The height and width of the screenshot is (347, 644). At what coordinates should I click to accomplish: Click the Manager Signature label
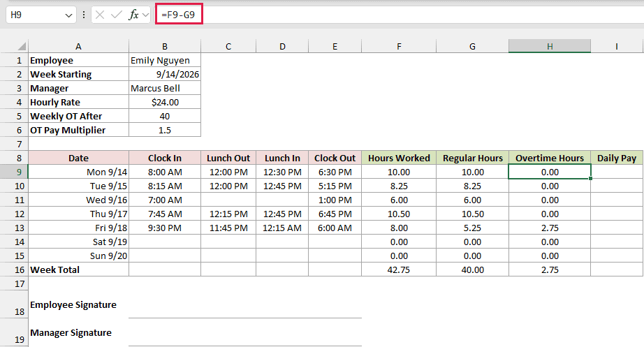71,332
